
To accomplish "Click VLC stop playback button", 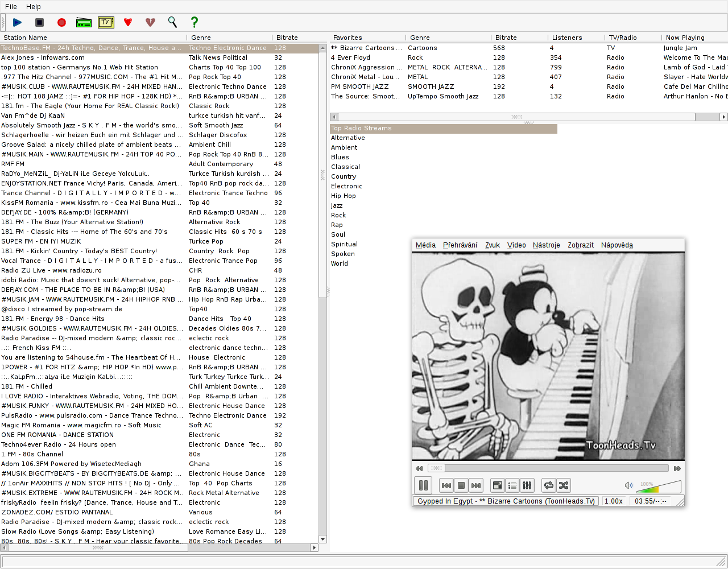I will (461, 485).
